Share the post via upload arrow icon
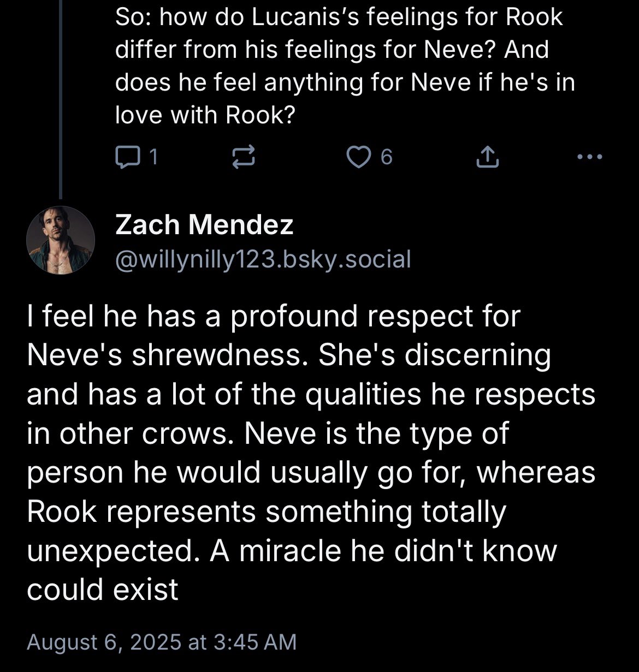This screenshot has width=639, height=672. (x=487, y=157)
